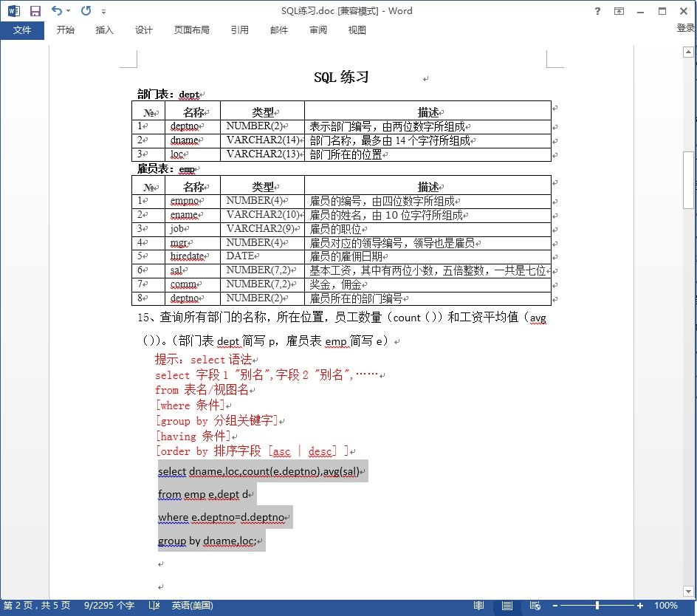Click the 100% zoom level
Screen dimensions: 697x616
point(665,606)
